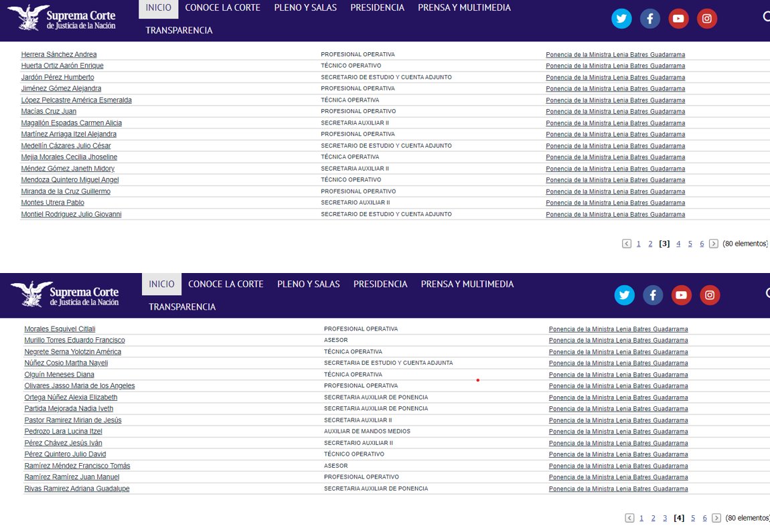The height and width of the screenshot is (532, 770).
Task: Open Montes Utrera Pablo link
Action: tap(52, 203)
